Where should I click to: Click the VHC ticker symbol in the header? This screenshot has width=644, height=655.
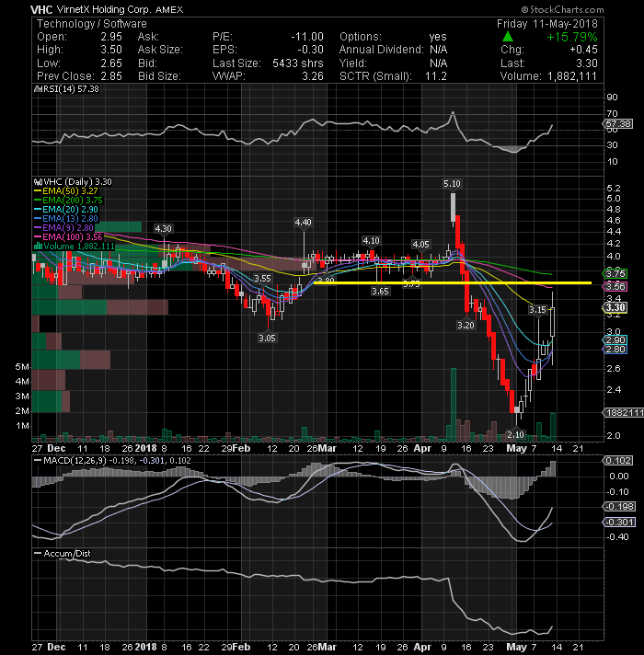(x=41, y=9)
